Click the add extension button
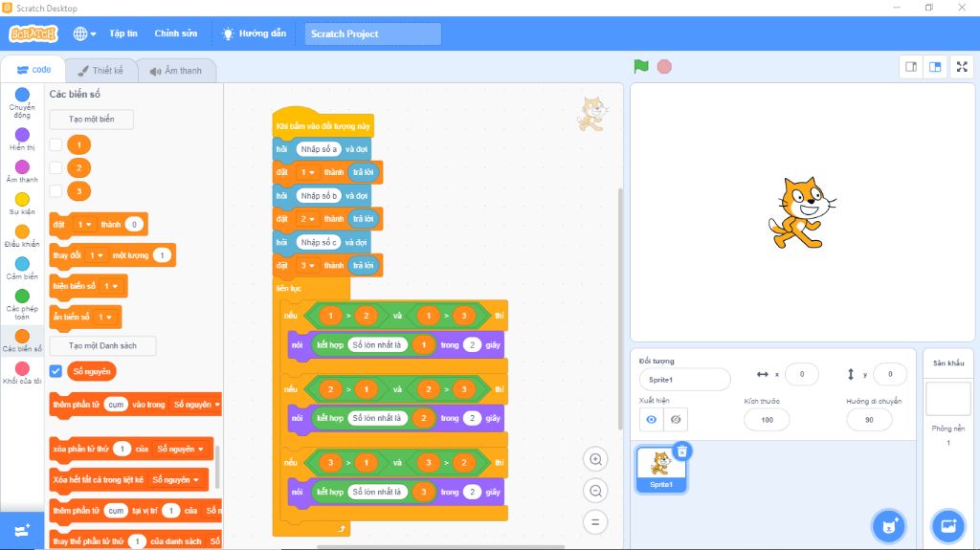Screen dimensions: 980x550 23,531
